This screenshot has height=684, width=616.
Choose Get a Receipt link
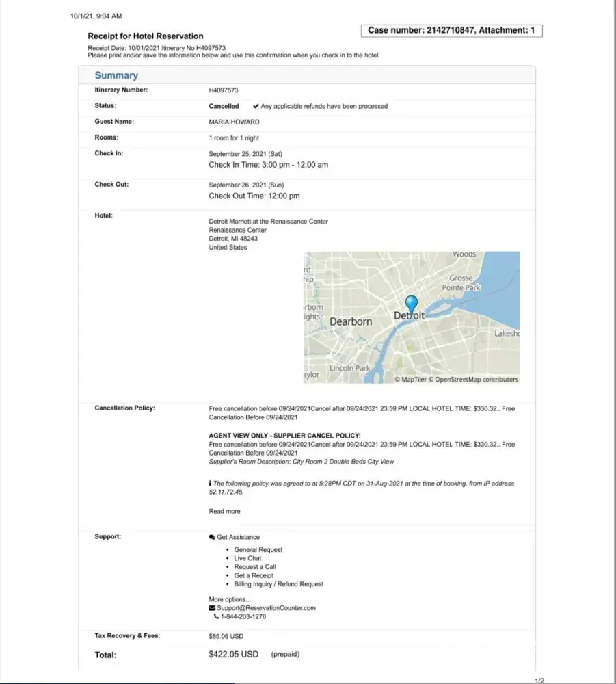[254, 575]
